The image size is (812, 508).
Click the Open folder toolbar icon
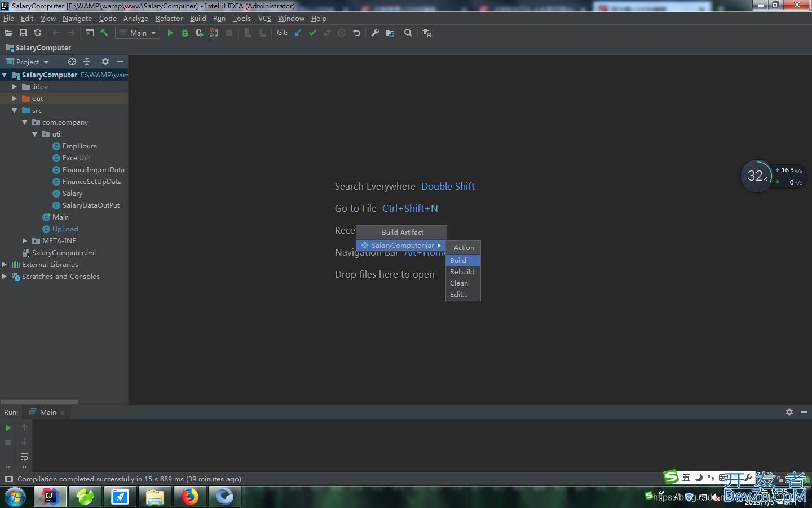(8, 33)
